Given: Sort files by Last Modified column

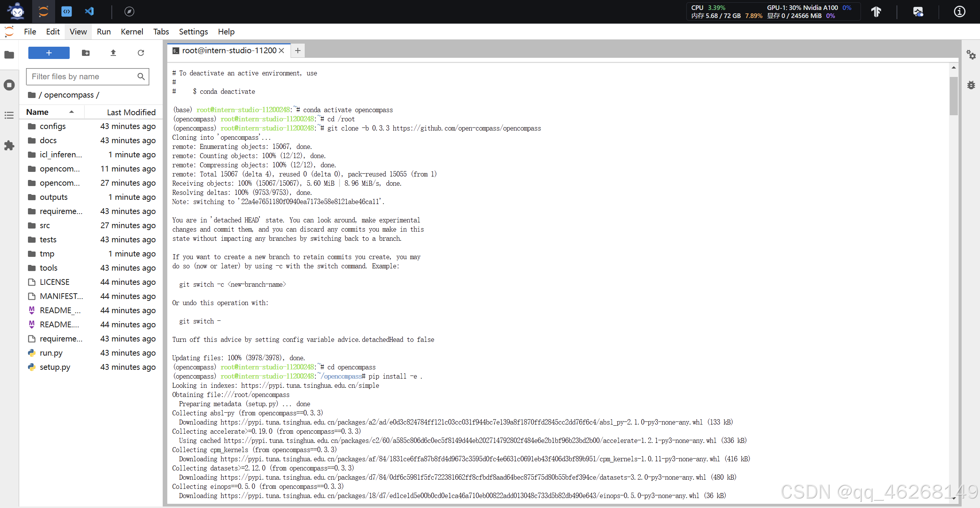Looking at the screenshot, I should (x=131, y=112).
